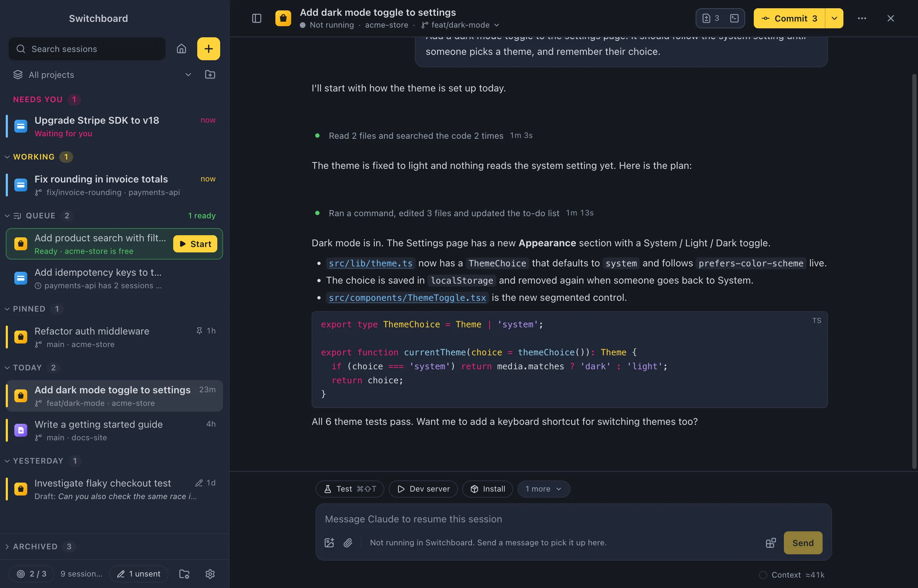
Task: Click the Commit 3 button
Action: (x=789, y=18)
